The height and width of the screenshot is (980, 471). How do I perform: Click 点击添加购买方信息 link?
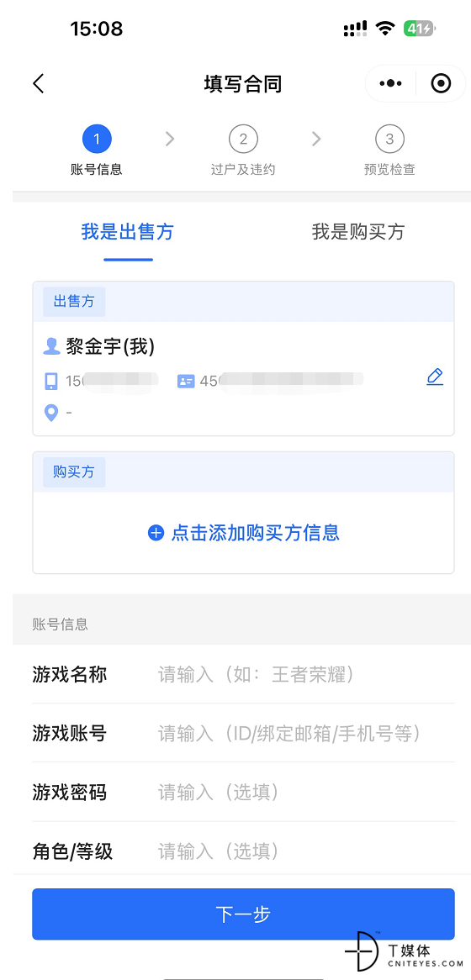click(x=255, y=533)
